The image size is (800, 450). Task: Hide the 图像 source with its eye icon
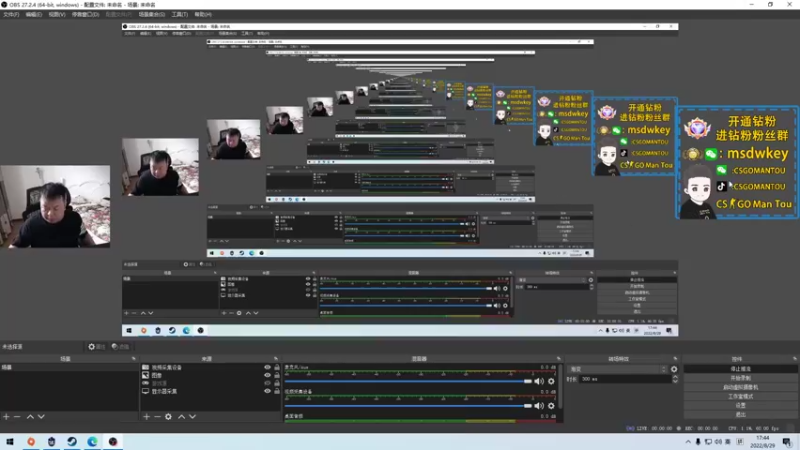pos(267,375)
